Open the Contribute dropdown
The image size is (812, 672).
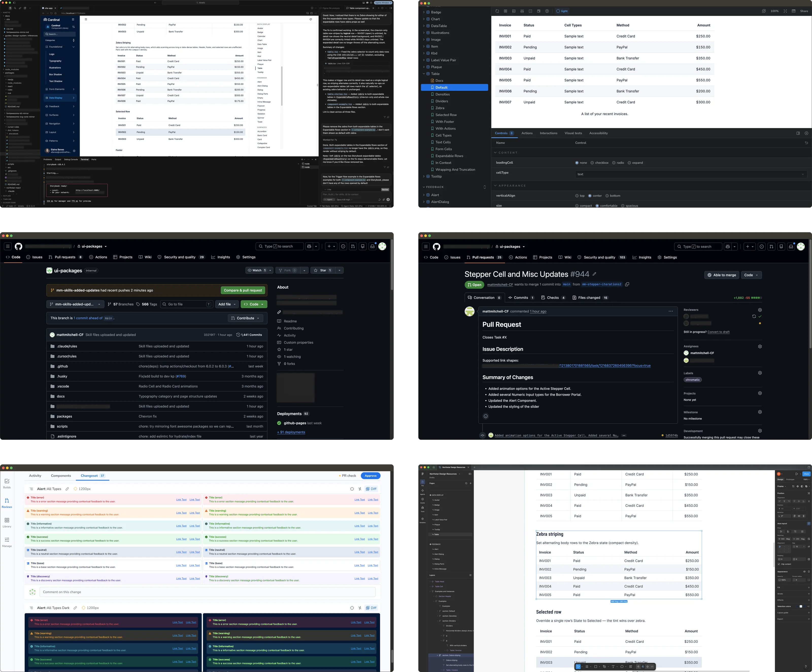click(x=246, y=319)
